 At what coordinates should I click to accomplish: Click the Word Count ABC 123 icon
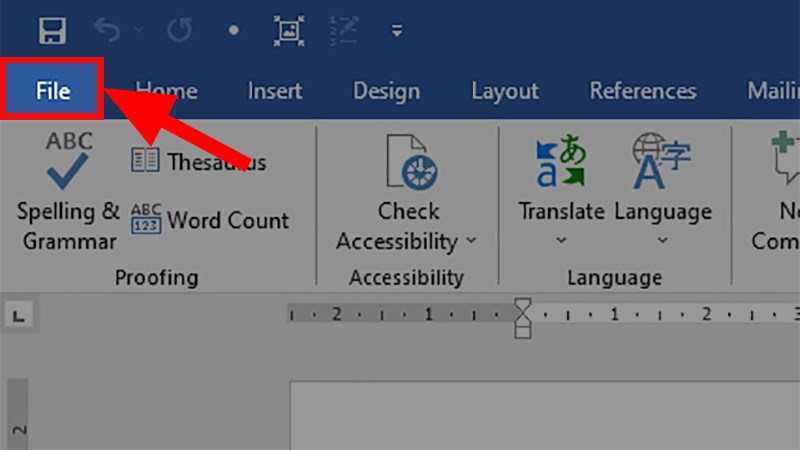(x=146, y=218)
